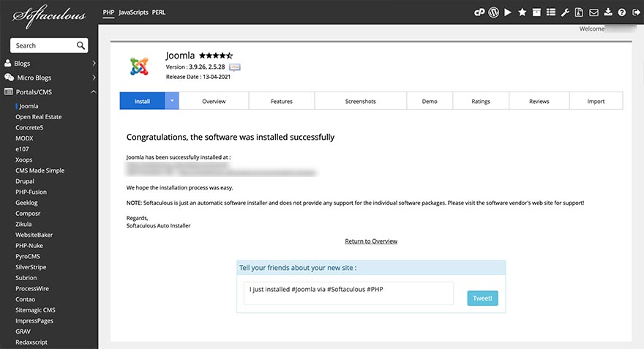The image size is (644, 349).
Task: Open the Install button dropdown arrow
Action: tap(172, 101)
